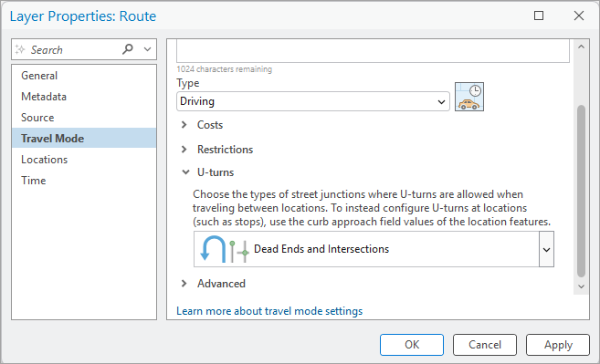
Task: Click the search magnifier icon
Action: (128, 49)
